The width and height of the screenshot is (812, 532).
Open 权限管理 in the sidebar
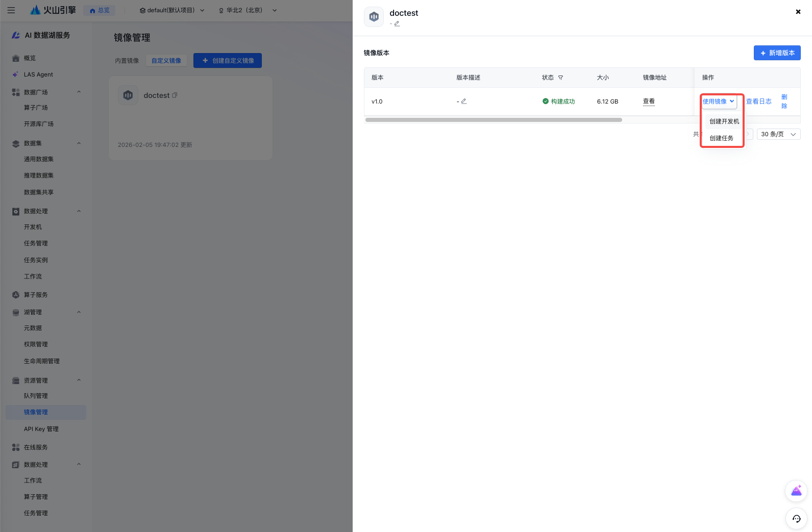(36, 344)
